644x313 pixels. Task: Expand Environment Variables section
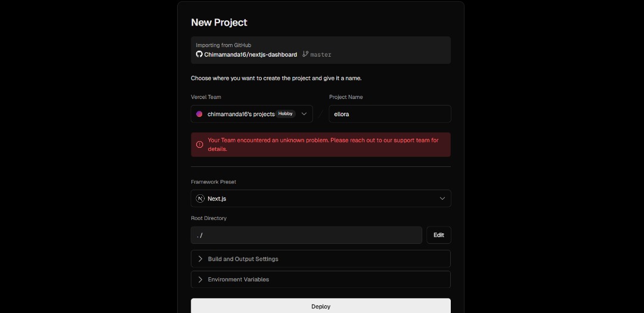point(321,280)
